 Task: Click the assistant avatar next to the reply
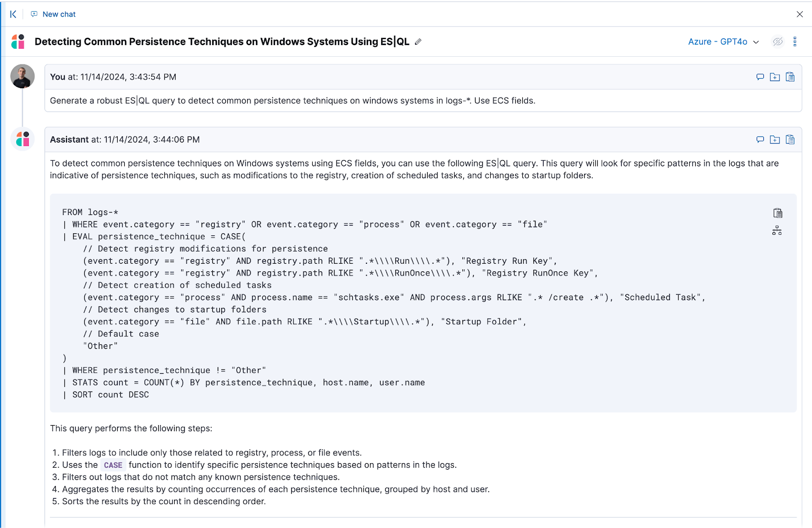(23, 139)
